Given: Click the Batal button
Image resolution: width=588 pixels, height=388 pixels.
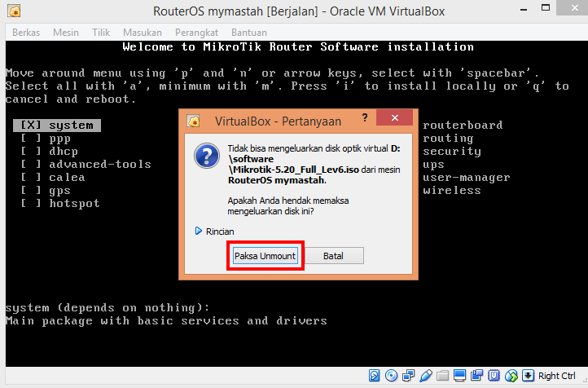Looking at the screenshot, I should pyautogui.click(x=333, y=255).
